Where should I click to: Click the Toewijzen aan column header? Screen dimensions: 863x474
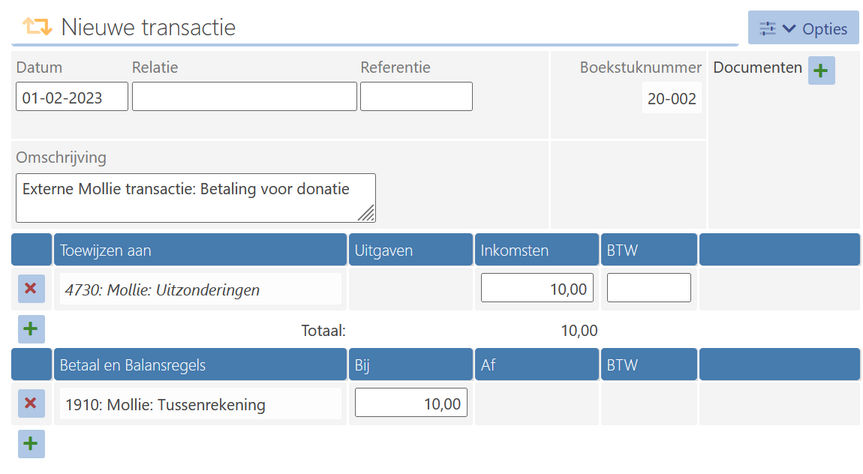(200, 250)
